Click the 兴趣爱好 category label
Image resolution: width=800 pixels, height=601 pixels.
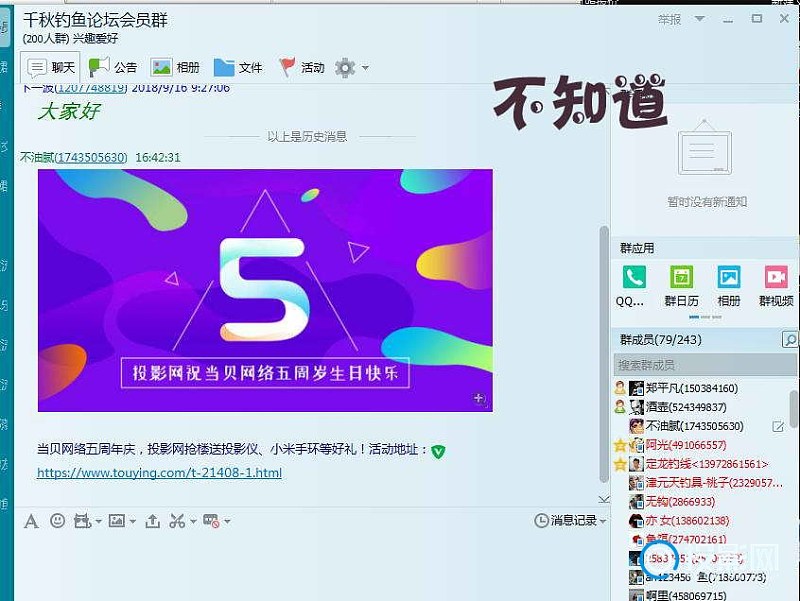coord(95,38)
